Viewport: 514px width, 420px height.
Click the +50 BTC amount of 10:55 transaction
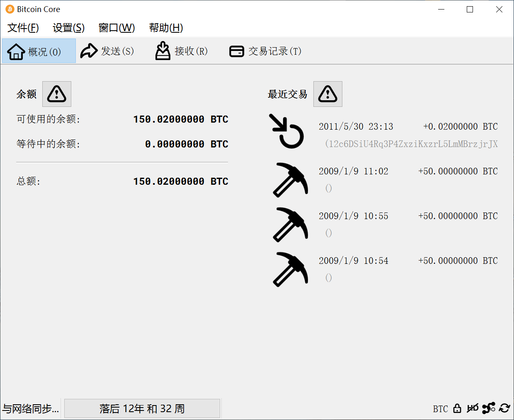pos(458,216)
